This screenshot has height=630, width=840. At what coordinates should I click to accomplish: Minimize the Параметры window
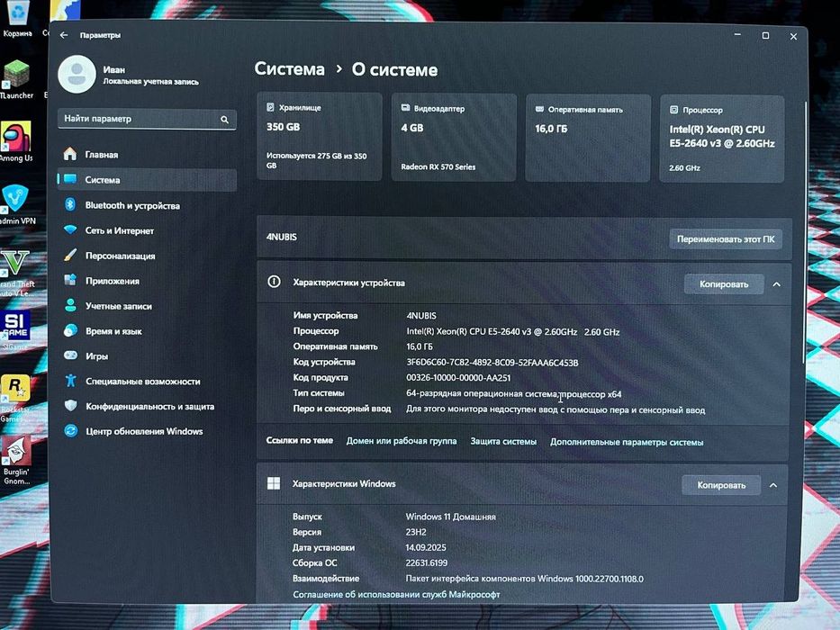point(737,35)
